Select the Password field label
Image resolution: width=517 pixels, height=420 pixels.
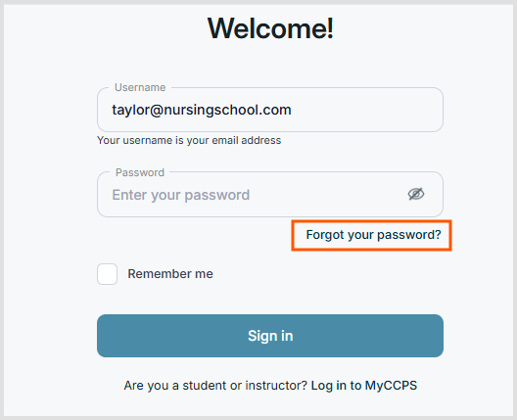[140, 172]
